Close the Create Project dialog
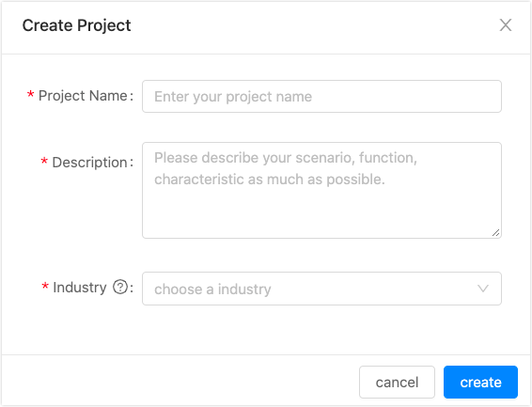Image resolution: width=532 pixels, height=407 pixels. point(506,25)
